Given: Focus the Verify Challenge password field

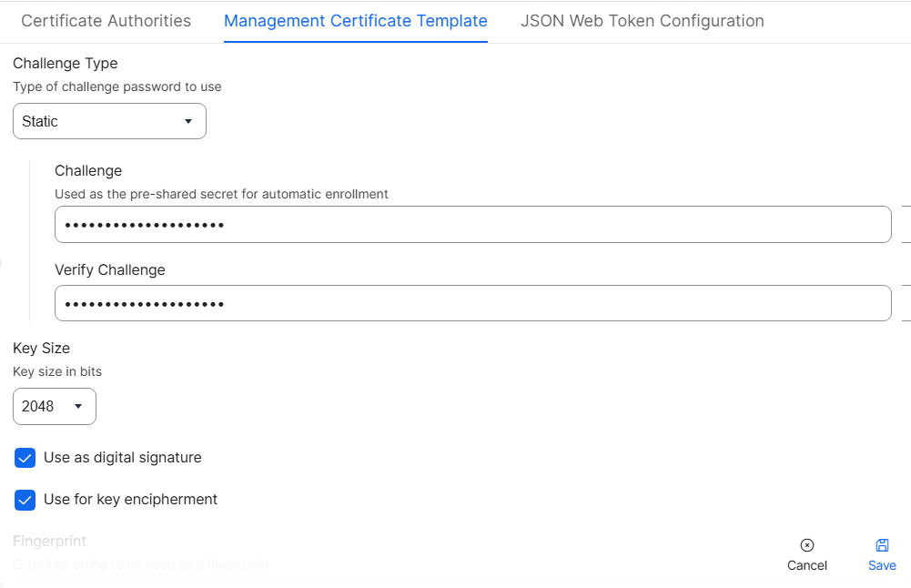Looking at the screenshot, I should [x=472, y=303].
